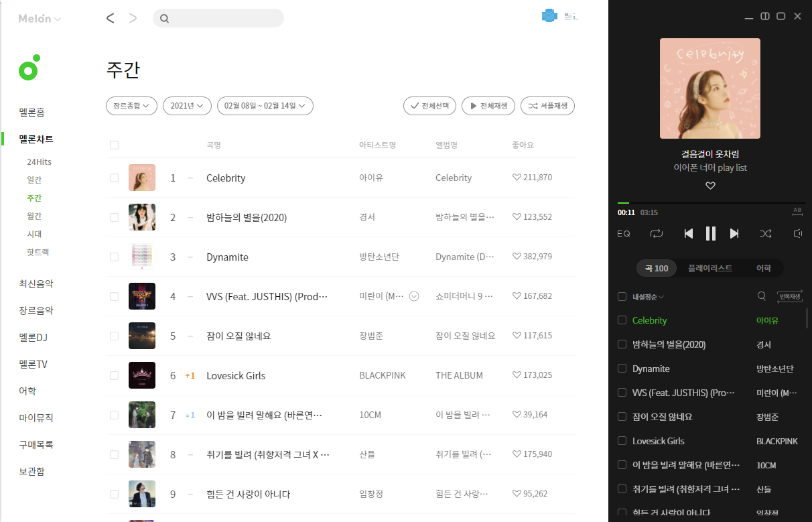812x522 pixels.
Task: Tick playlist checkbox next to Dynamite
Action: click(x=622, y=369)
